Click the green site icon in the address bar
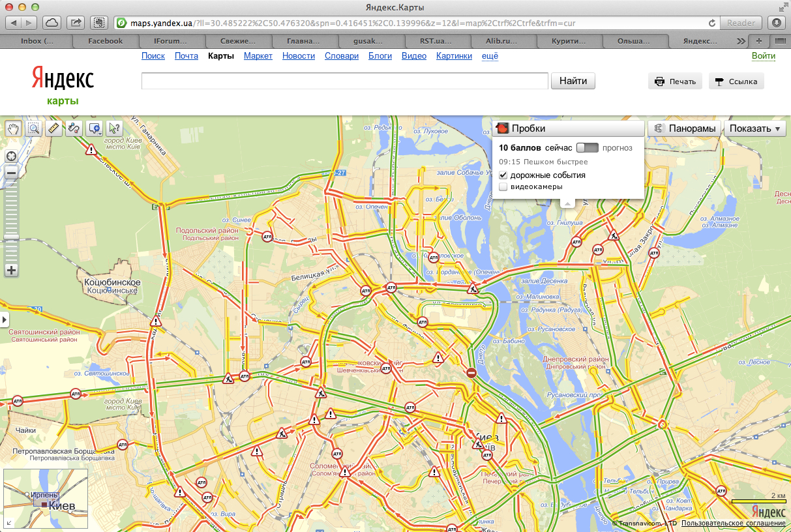Image resolution: width=791 pixels, height=532 pixels. [x=121, y=23]
